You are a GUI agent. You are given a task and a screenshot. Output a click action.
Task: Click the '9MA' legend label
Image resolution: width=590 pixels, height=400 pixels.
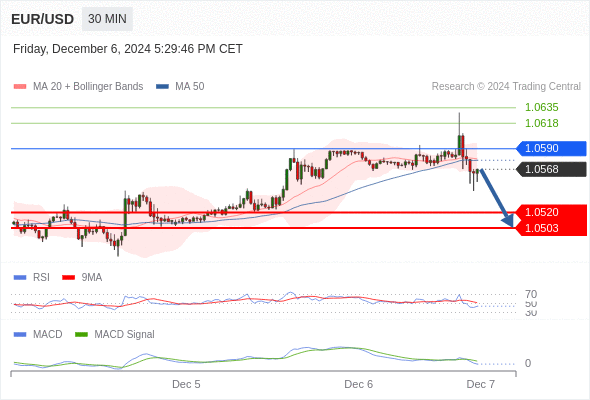tap(92, 278)
